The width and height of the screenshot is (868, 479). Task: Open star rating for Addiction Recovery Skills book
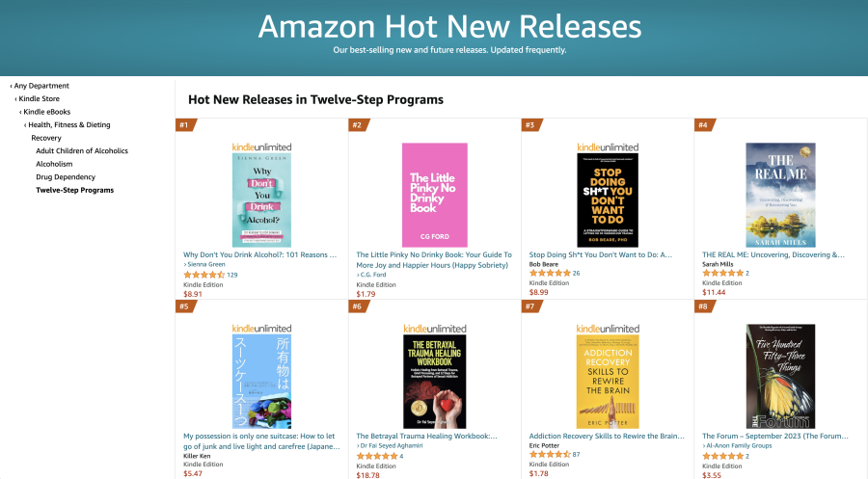550,454
